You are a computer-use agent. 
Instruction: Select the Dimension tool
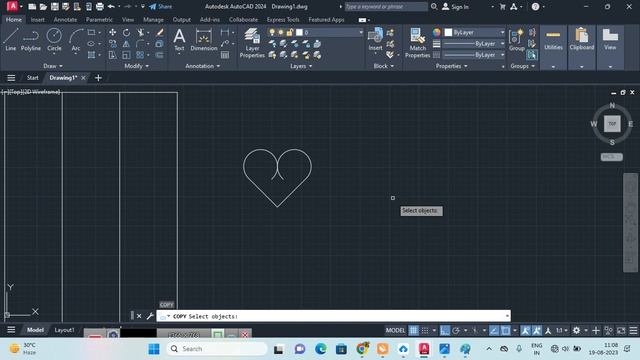204,40
